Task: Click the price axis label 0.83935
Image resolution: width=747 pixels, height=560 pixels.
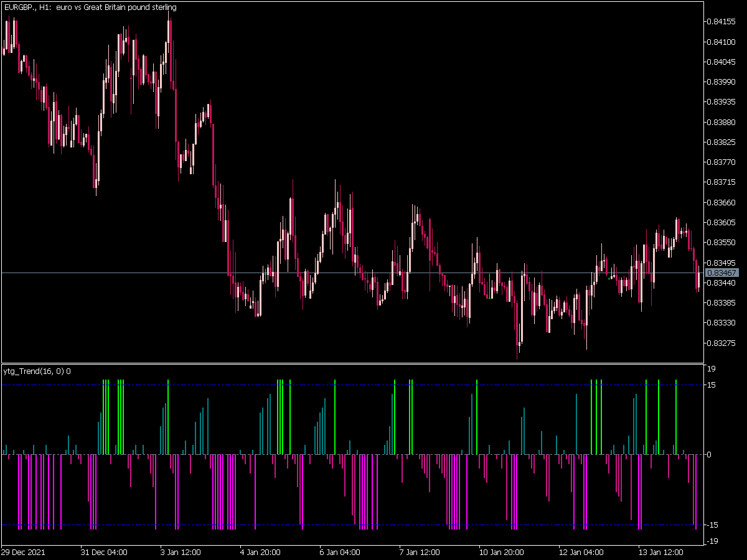Action: tap(721, 101)
